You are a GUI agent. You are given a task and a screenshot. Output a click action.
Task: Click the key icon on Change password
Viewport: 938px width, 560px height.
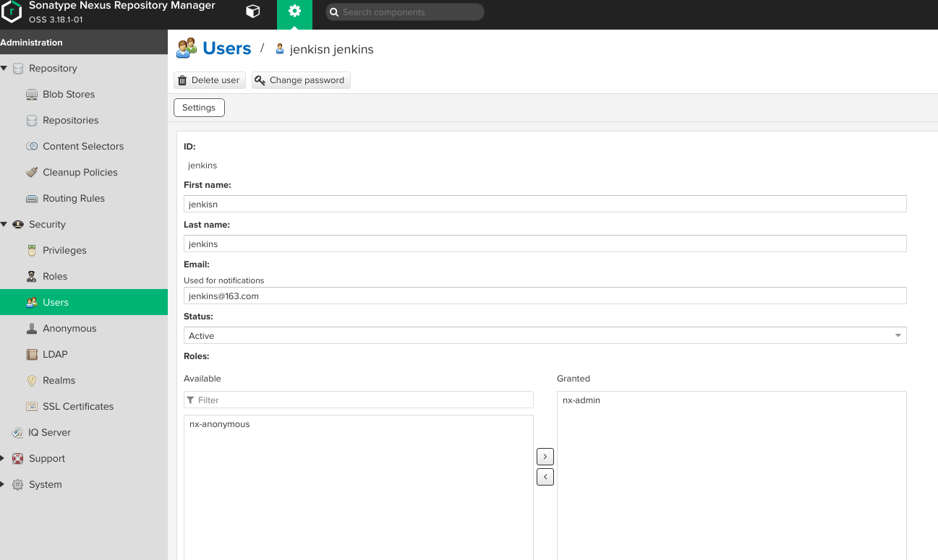tap(260, 80)
